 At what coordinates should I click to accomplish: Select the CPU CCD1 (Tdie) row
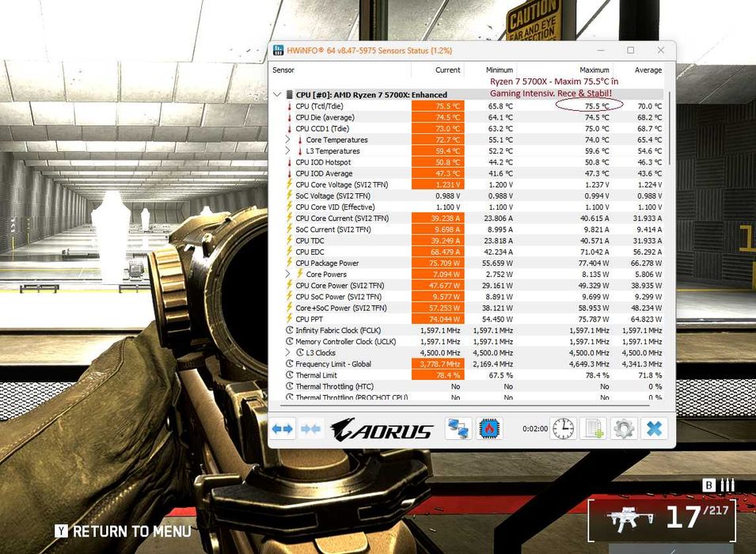[467, 128]
